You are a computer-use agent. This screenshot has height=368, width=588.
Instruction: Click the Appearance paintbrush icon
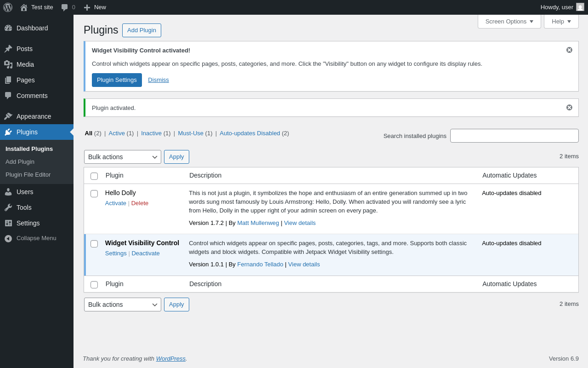tap(8, 116)
